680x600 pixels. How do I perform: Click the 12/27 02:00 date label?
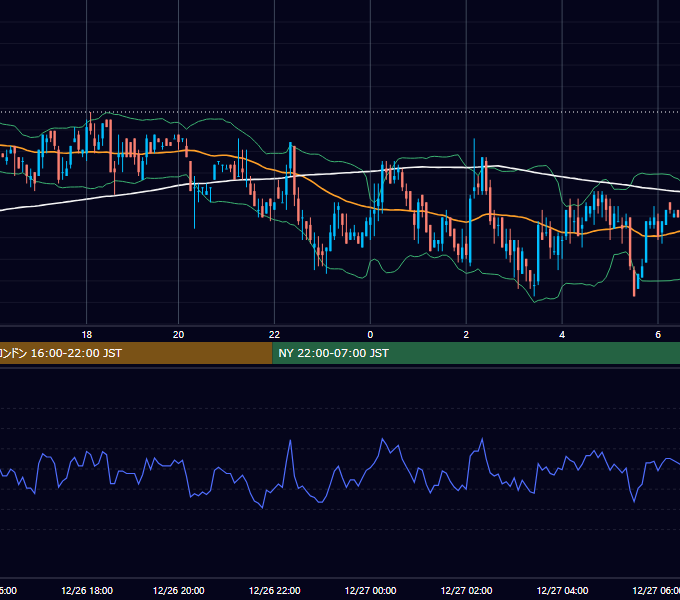coord(466,590)
